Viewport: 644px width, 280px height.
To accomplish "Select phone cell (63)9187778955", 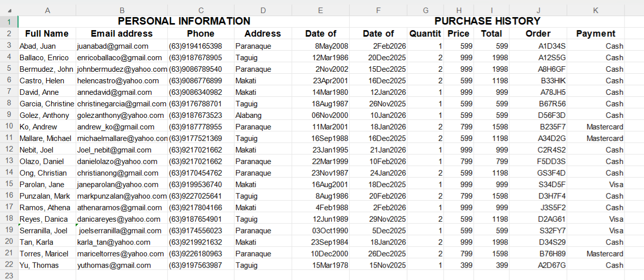I will (x=201, y=127).
